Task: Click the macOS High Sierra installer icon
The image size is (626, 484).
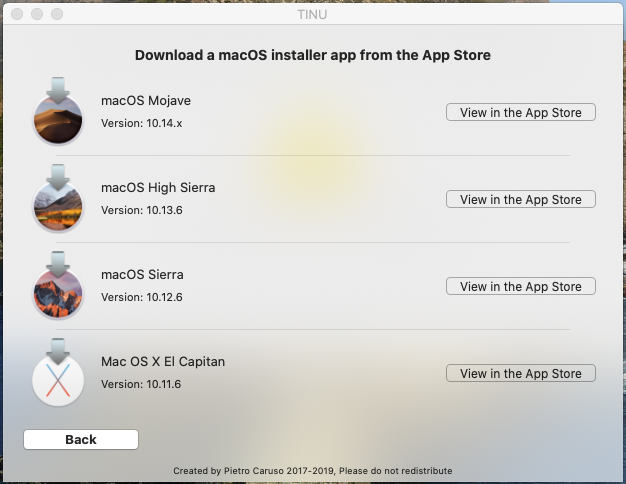Action: tap(58, 198)
